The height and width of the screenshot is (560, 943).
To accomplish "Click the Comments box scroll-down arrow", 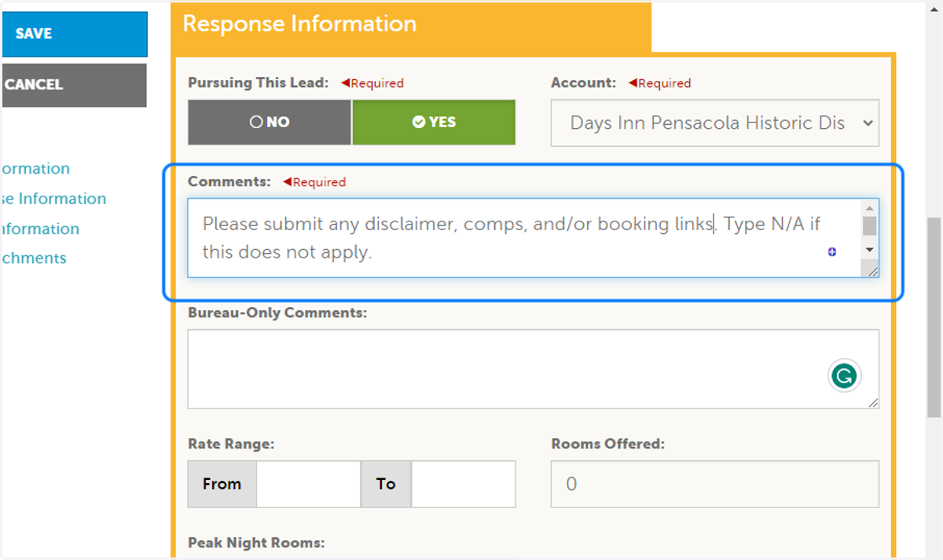I will tap(870, 250).
